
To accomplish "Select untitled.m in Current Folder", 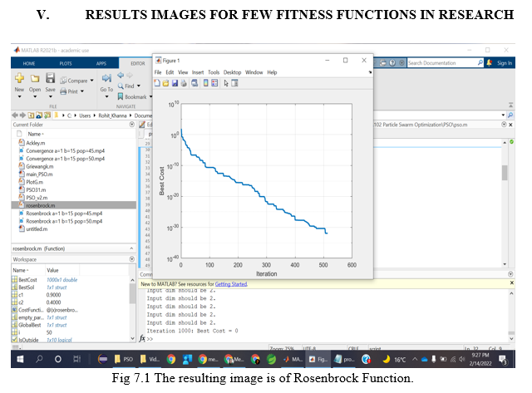I will (x=37, y=228).
